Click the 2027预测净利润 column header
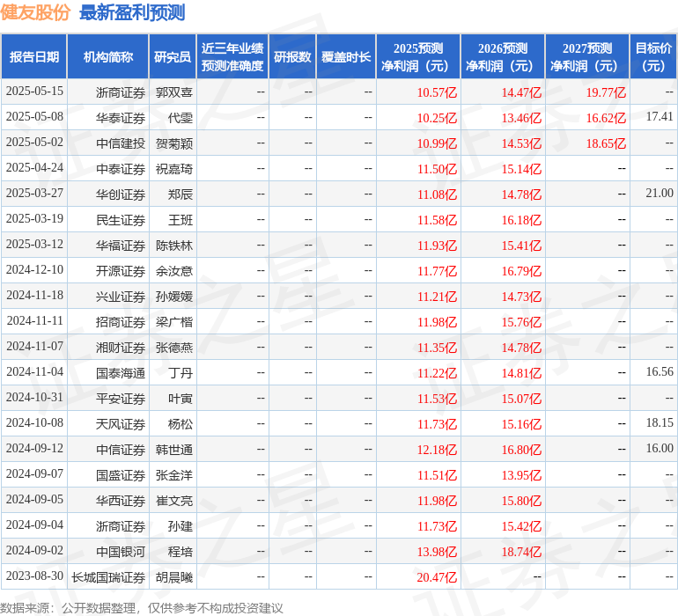 pos(587,56)
